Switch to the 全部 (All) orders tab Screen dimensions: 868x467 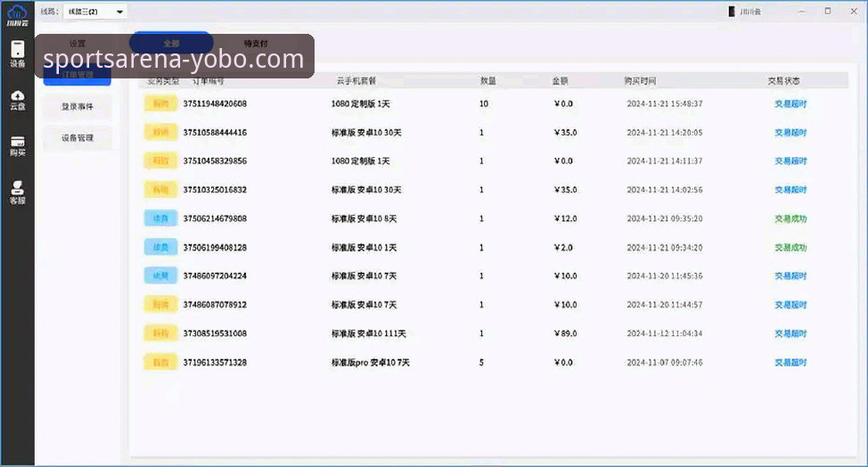171,43
